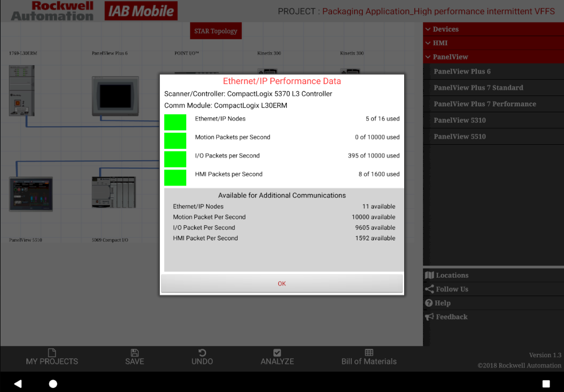Click the green Motion Packets status indicator
The image size is (564, 392).
175,140
